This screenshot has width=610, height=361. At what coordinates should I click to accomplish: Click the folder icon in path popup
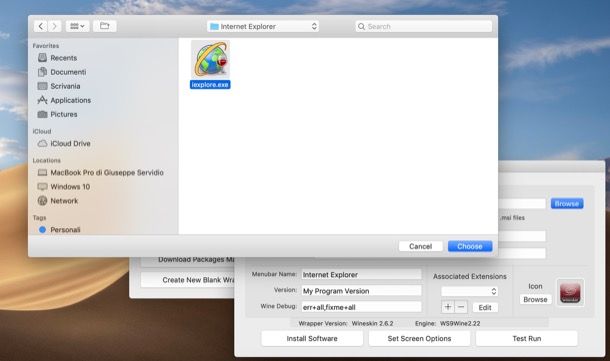point(214,26)
